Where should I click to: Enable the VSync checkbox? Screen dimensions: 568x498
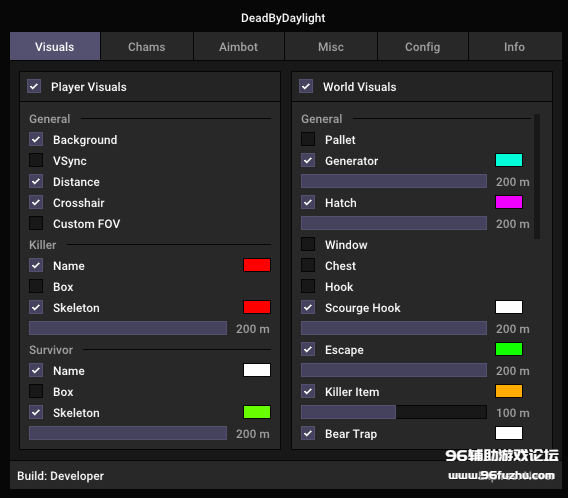(36, 160)
